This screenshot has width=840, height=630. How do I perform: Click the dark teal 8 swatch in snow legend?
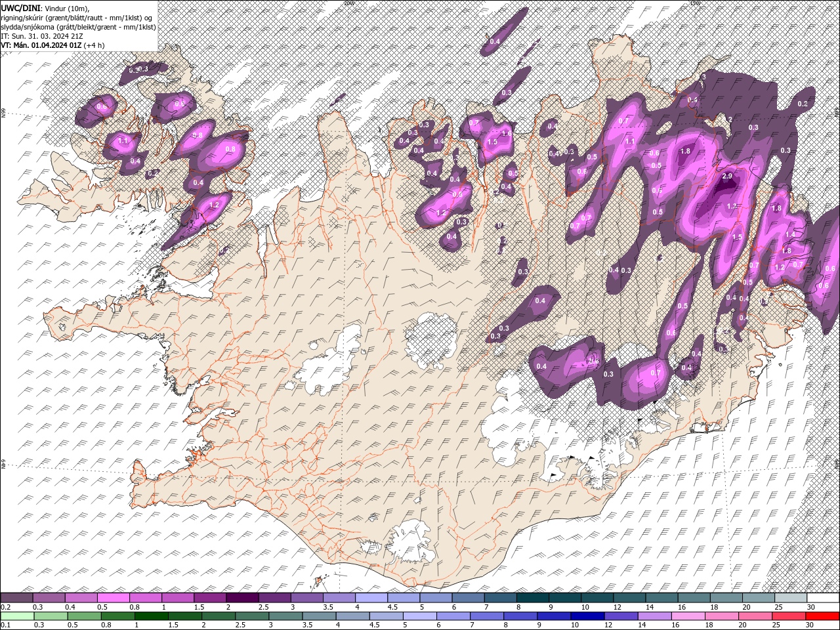pos(533,598)
